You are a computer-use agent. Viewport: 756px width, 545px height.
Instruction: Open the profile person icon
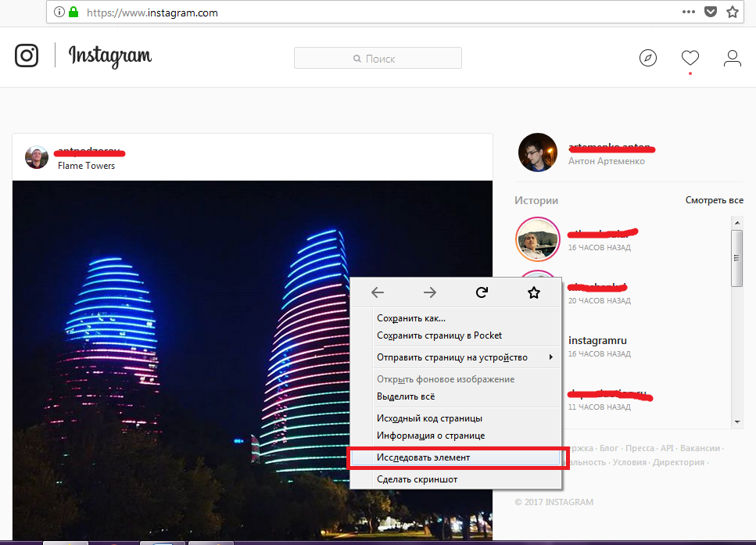click(x=732, y=58)
